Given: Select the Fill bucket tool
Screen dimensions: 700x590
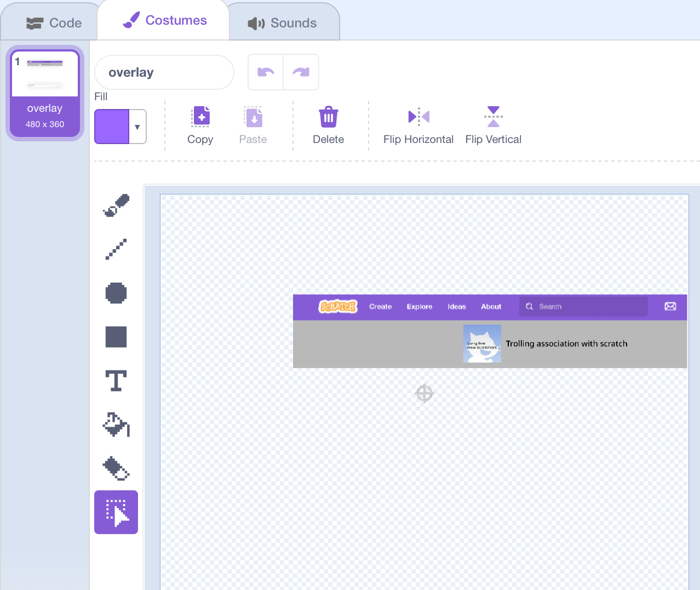Looking at the screenshot, I should [x=116, y=425].
